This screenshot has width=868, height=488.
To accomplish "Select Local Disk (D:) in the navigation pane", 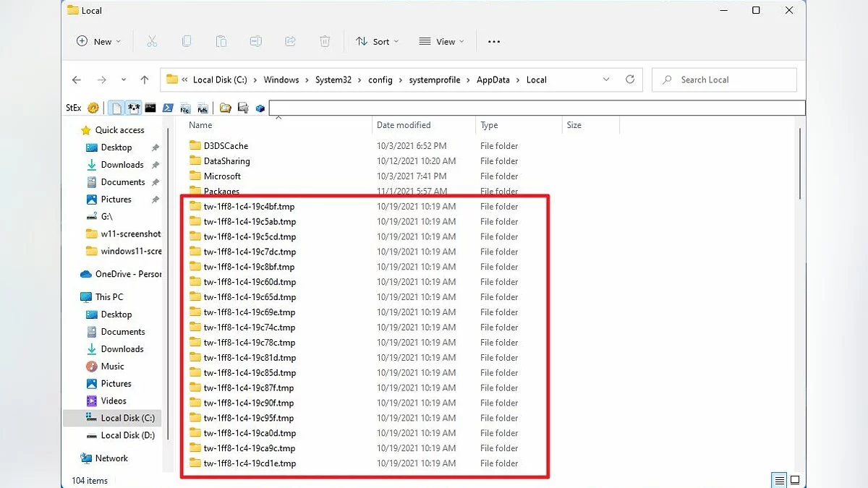I will click(127, 435).
